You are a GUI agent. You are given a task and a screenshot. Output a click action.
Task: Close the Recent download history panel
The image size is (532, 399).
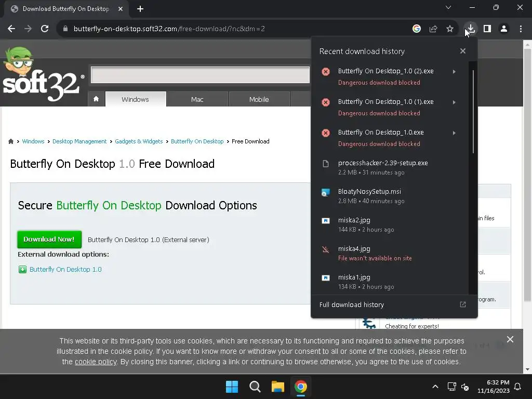463,51
